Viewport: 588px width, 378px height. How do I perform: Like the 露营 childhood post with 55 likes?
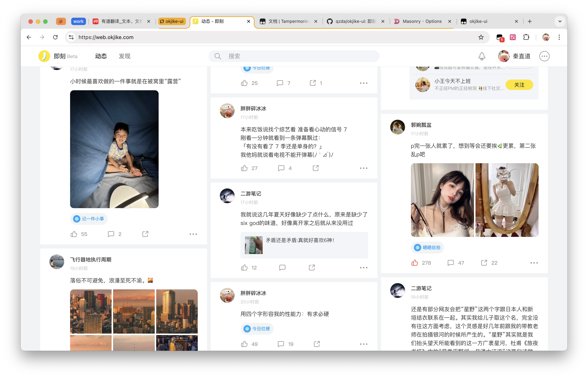pos(74,234)
